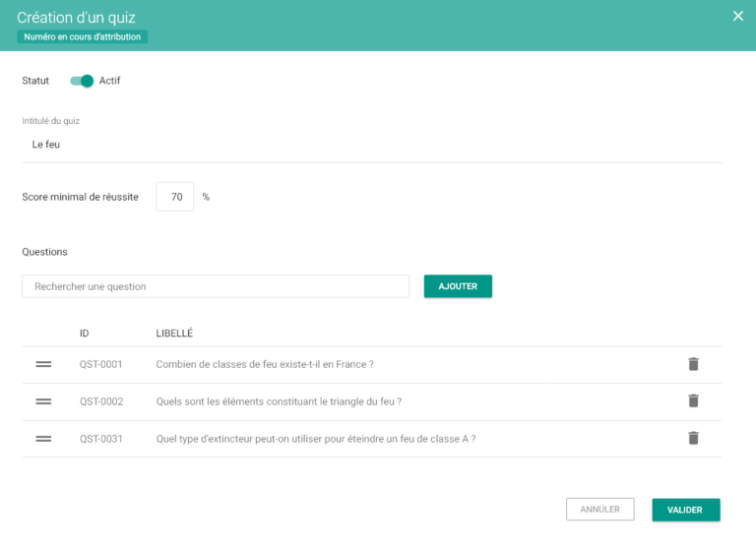
Task: Click the ID column header
Action: pyautogui.click(x=84, y=334)
